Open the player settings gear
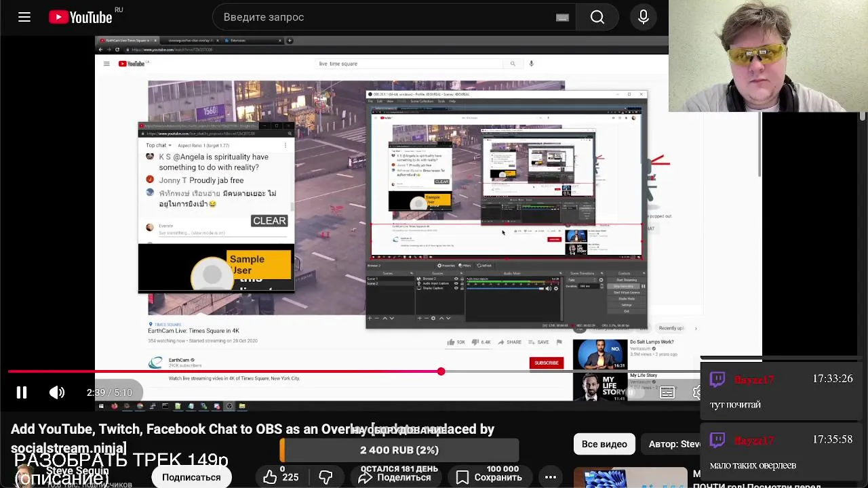 point(696,392)
